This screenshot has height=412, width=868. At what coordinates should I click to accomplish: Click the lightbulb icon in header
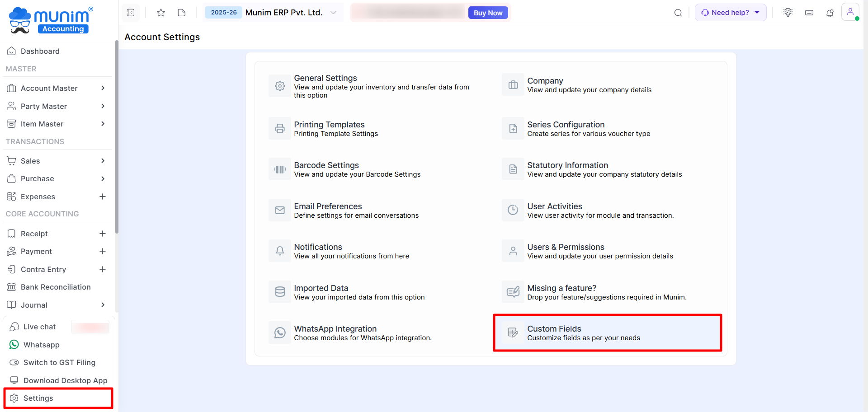788,13
